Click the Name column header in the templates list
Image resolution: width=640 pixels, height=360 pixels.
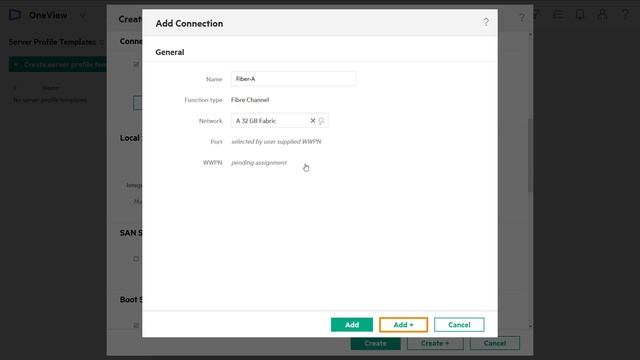pos(50,88)
